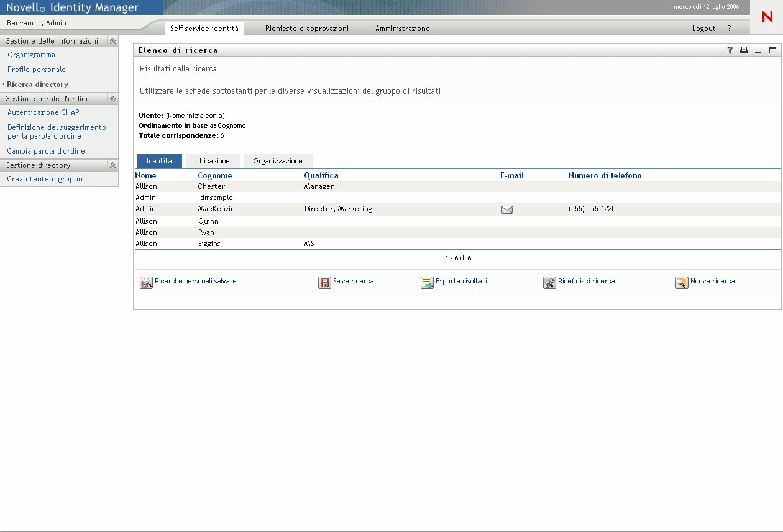The height and width of the screenshot is (532, 783).
Task: Click the question mark help link in top bar
Action: [x=730, y=29]
